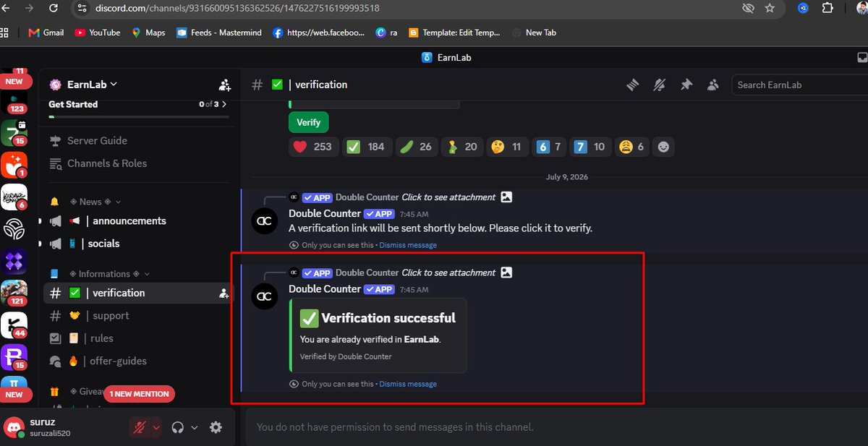Open attachment icon in second Double Counter reply
868x446 pixels.
coord(506,273)
